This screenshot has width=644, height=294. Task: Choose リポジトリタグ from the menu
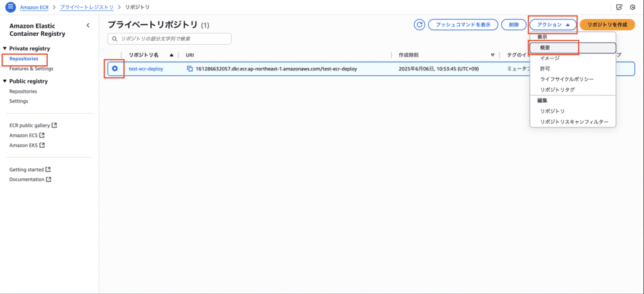572,89
